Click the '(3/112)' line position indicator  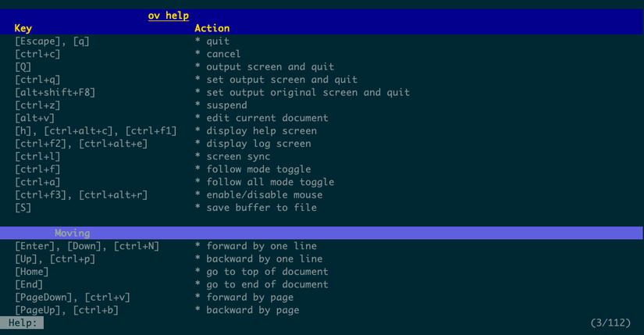pos(610,323)
